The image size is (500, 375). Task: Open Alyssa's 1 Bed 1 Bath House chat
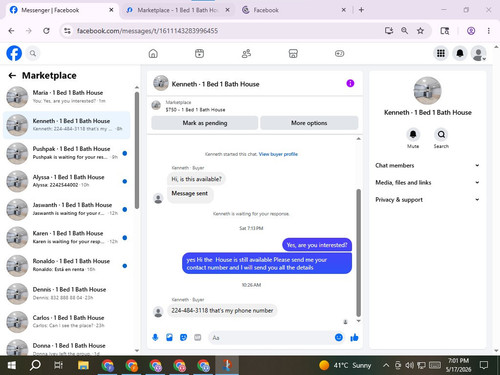(67, 181)
